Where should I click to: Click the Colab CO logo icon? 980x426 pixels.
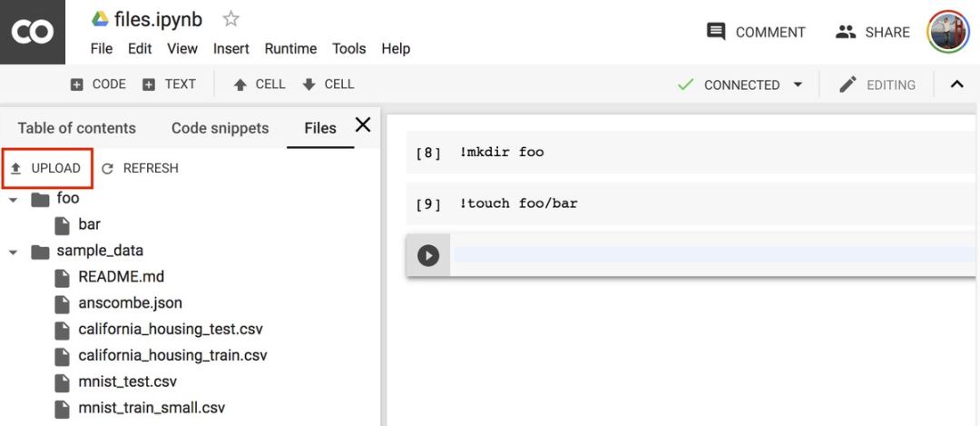click(x=32, y=32)
